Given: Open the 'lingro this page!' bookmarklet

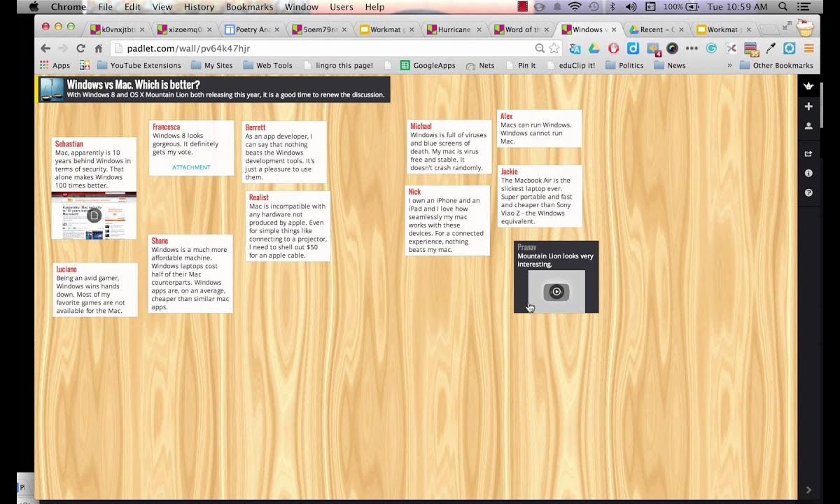Looking at the screenshot, I should tap(338, 65).
